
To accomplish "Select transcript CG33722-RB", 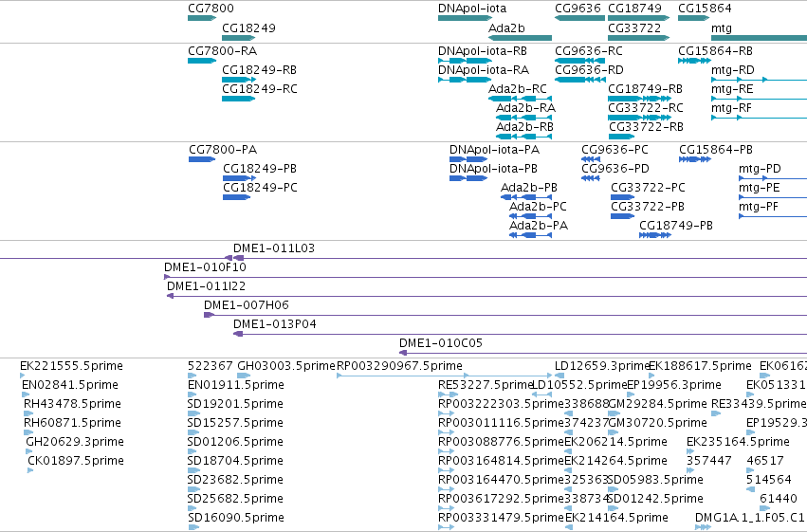I will point(621,137).
